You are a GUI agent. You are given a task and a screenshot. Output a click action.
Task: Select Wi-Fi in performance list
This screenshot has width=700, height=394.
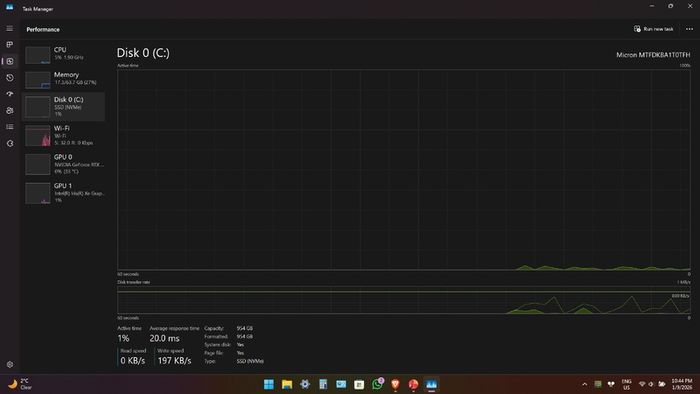point(64,135)
